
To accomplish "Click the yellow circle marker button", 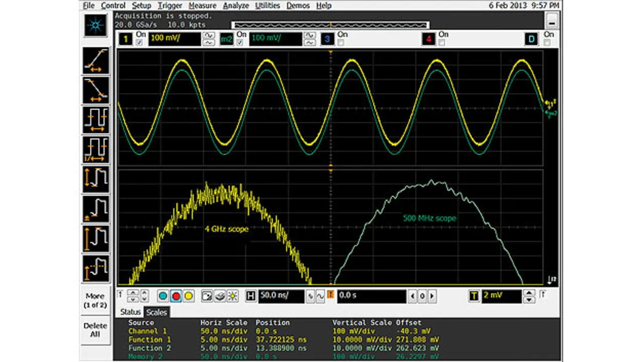I will [188, 296].
